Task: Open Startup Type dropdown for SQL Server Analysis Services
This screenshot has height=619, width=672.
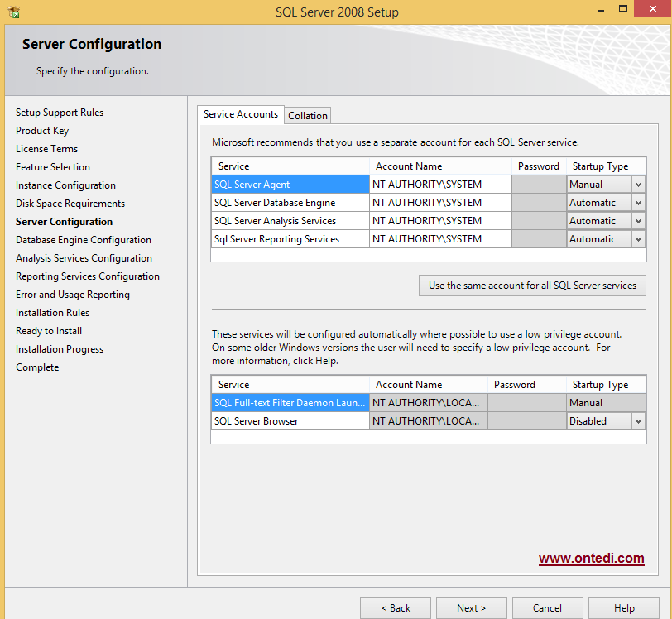Action: [638, 221]
